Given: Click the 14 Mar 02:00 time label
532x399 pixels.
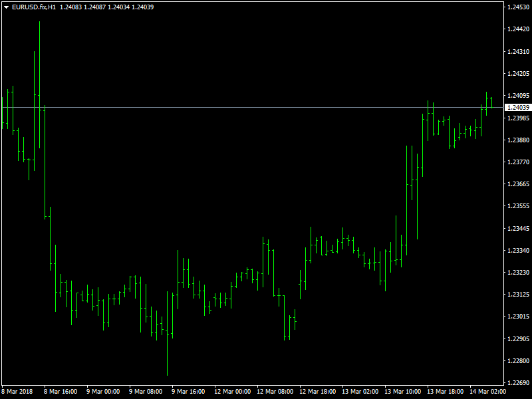Looking at the screenshot, I should pyautogui.click(x=488, y=391).
